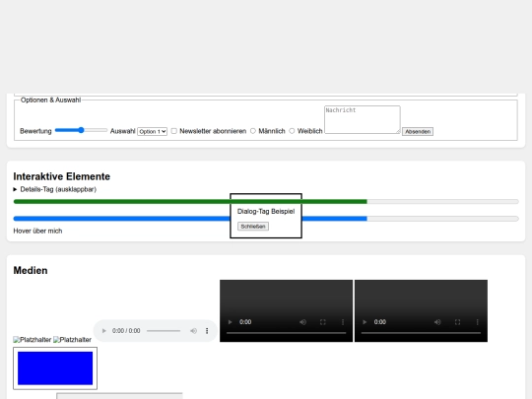Select the Weiblich radio button
The image size is (532, 399).
click(292, 131)
